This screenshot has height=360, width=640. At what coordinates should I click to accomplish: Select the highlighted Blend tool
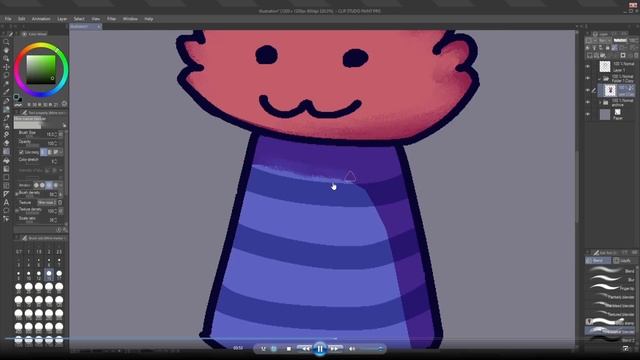click(6, 151)
